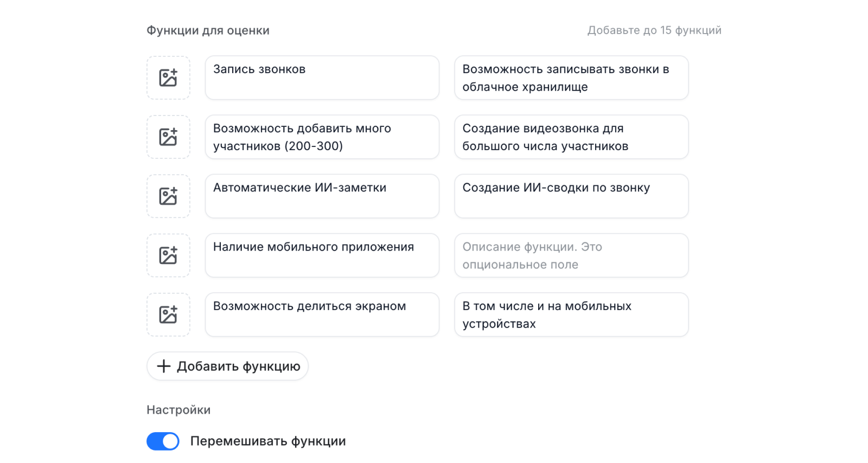Click the 'Настройки' section heading

[x=178, y=410]
